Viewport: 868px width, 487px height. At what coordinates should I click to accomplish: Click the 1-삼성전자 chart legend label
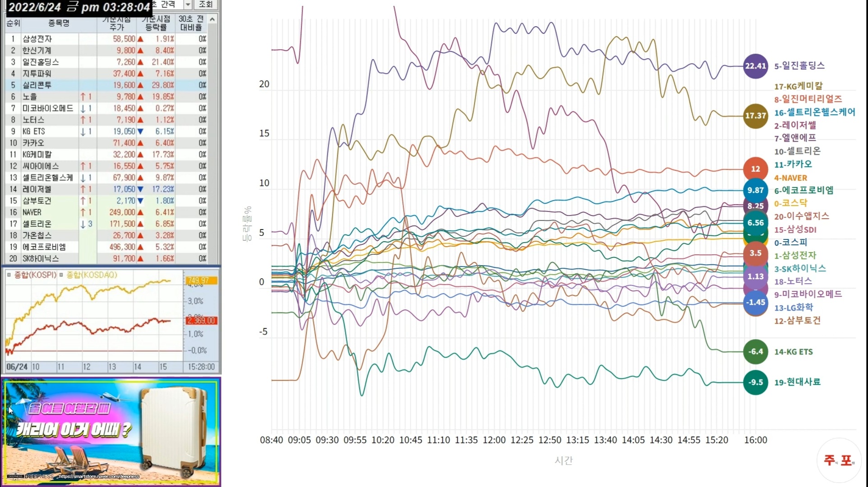[795, 256]
